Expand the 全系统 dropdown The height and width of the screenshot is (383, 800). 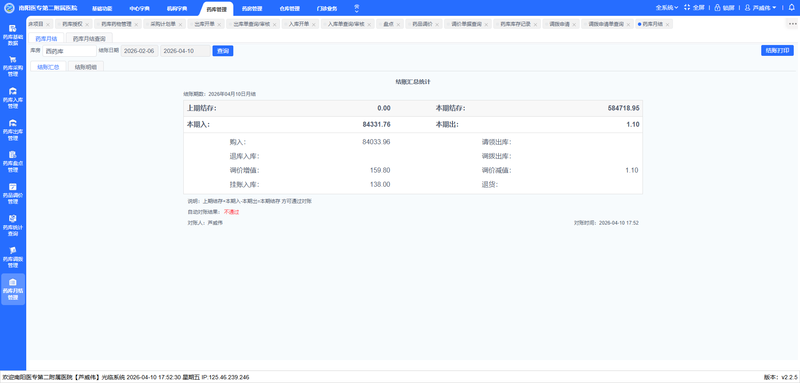coord(666,8)
